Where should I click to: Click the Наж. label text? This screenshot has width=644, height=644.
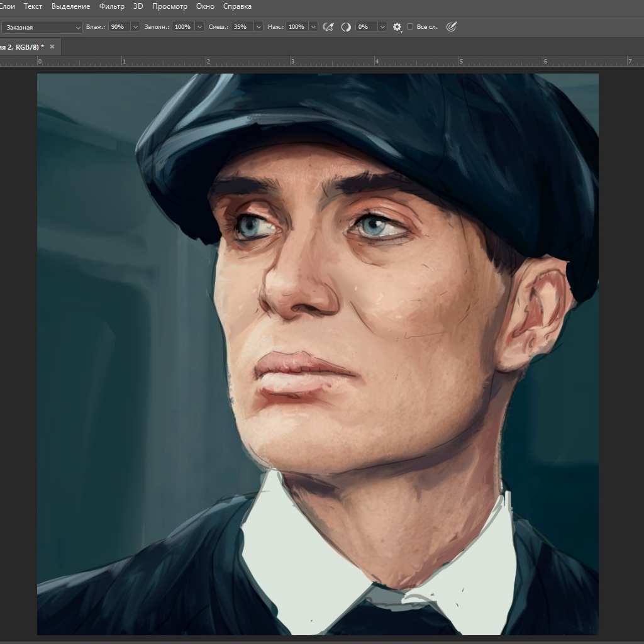(x=275, y=26)
